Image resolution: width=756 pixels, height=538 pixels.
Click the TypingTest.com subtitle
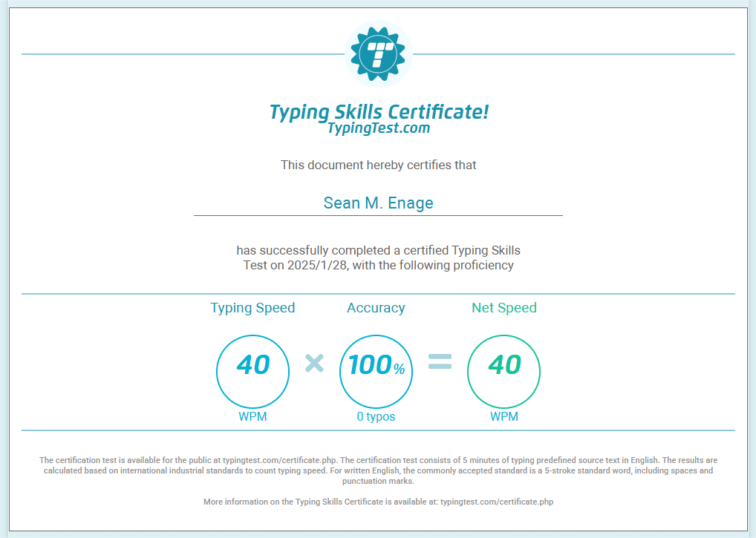coord(379,128)
